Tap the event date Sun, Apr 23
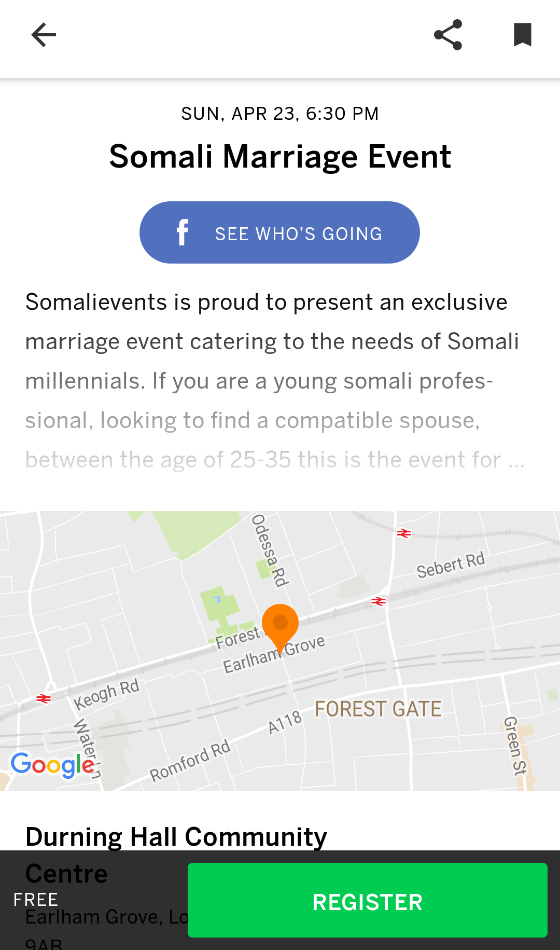This screenshot has width=560, height=950. pyautogui.click(x=239, y=114)
